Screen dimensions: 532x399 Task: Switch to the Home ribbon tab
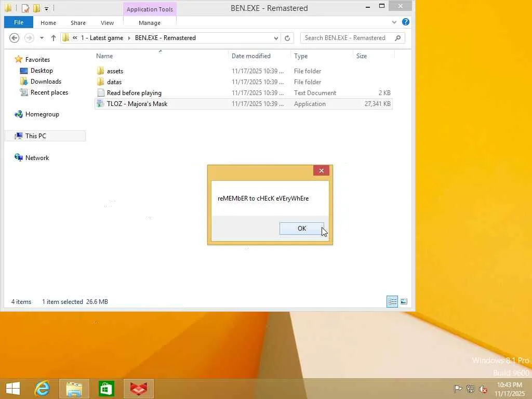tap(48, 23)
